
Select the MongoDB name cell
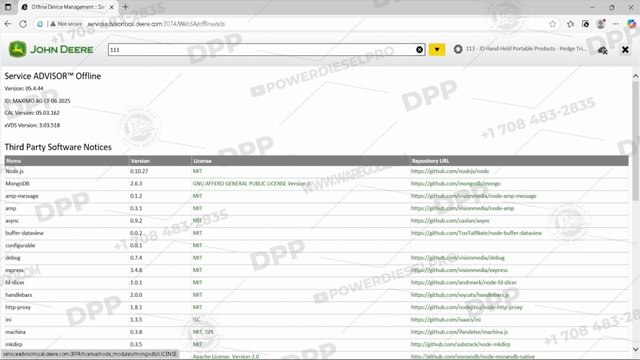point(17,184)
